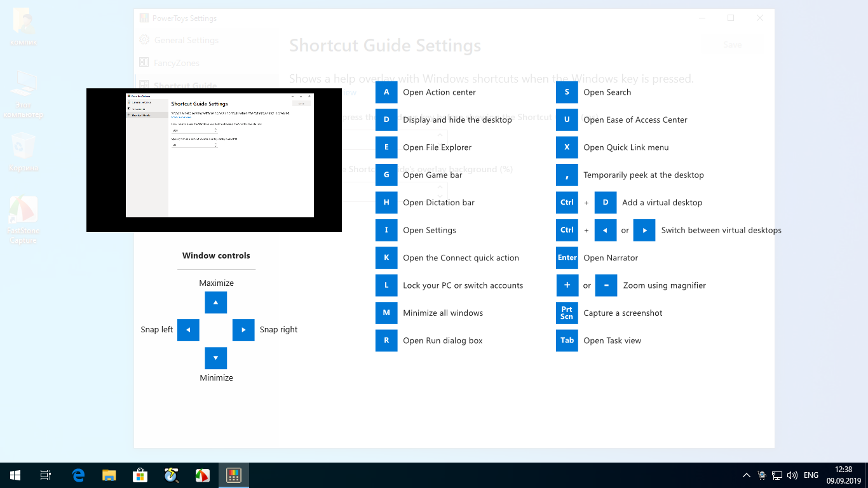Click the "Open Action center" label
This screenshot has width=868, height=488.
tap(439, 92)
